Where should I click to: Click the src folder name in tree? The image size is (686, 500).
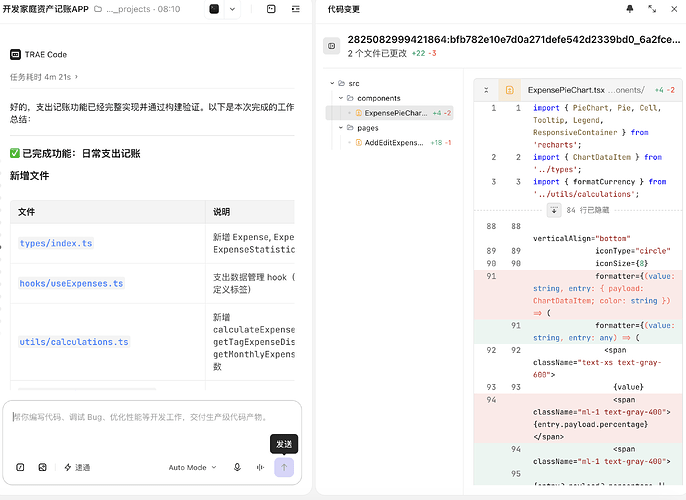pyautogui.click(x=354, y=83)
